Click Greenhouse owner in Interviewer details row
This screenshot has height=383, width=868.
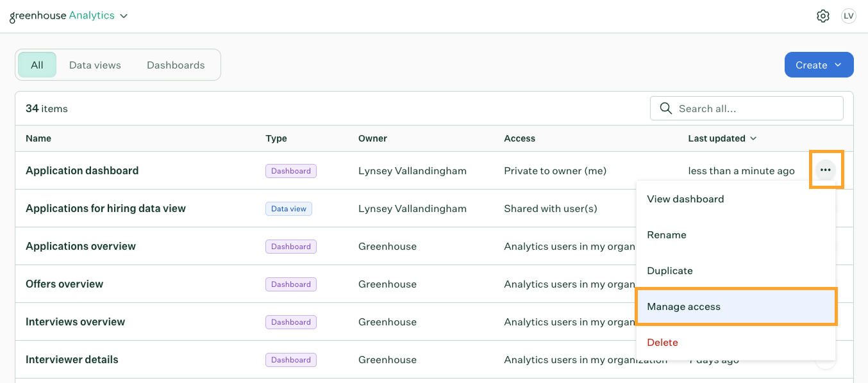click(387, 359)
